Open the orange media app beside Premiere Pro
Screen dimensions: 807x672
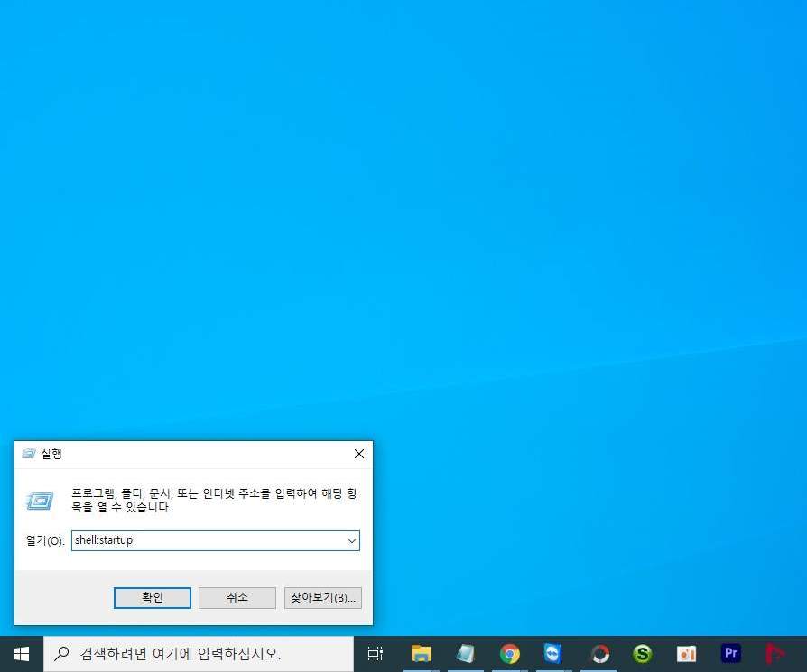687,653
